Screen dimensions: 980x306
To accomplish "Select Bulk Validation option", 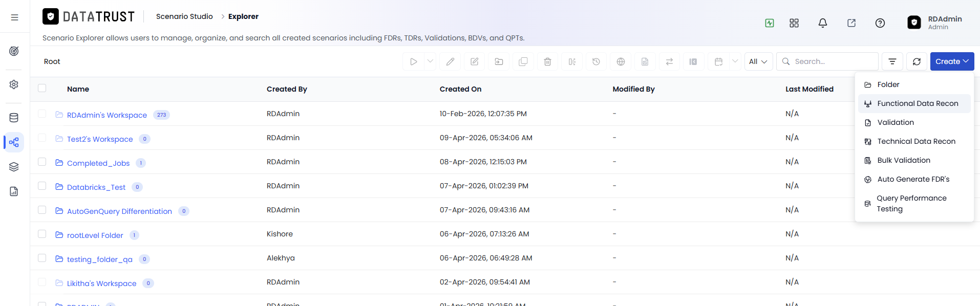I will click(x=914, y=160).
